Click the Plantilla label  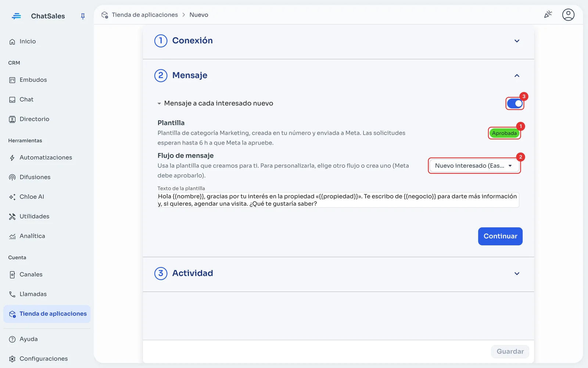(171, 123)
